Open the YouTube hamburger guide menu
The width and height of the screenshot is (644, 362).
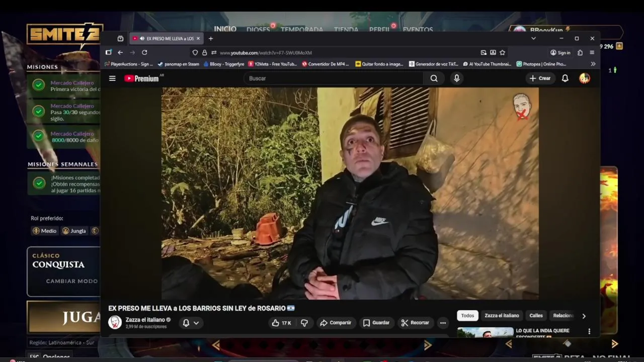[x=112, y=78]
